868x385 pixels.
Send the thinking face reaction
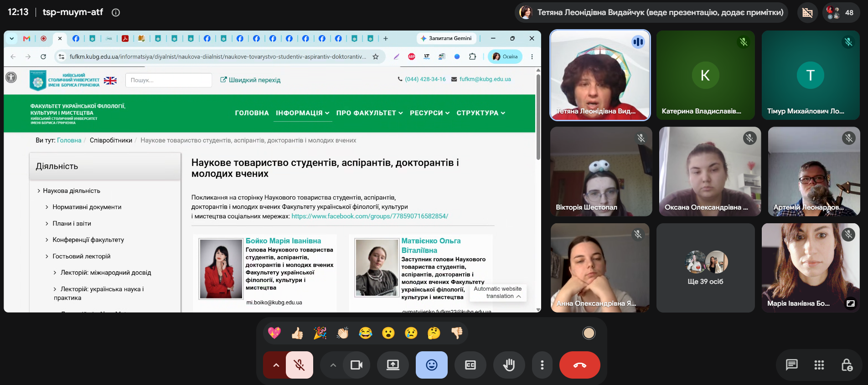[434, 333]
